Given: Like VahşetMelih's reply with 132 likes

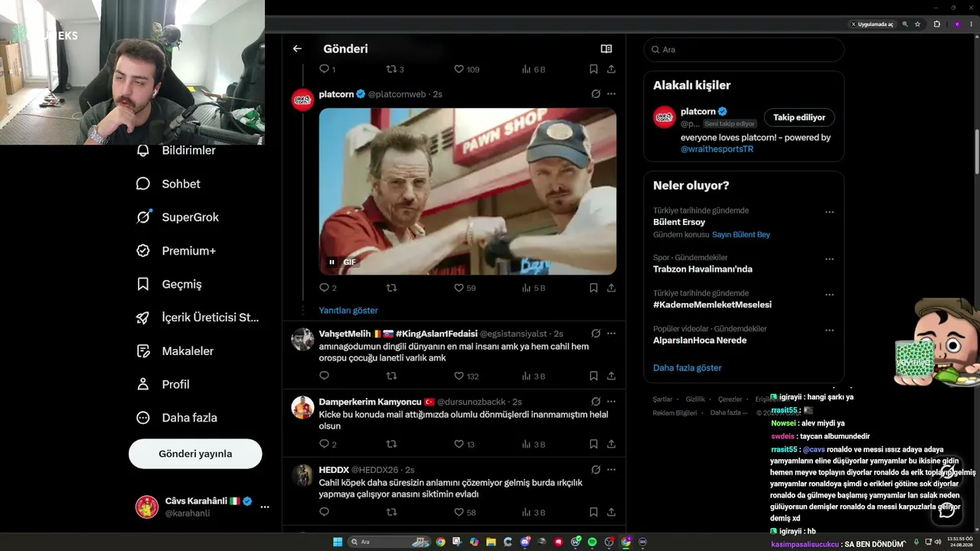Looking at the screenshot, I should tap(467, 377).
